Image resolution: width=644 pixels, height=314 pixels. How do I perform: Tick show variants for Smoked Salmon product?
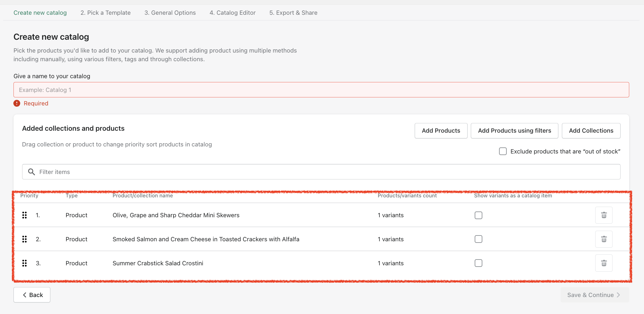(x=478, y=239)
